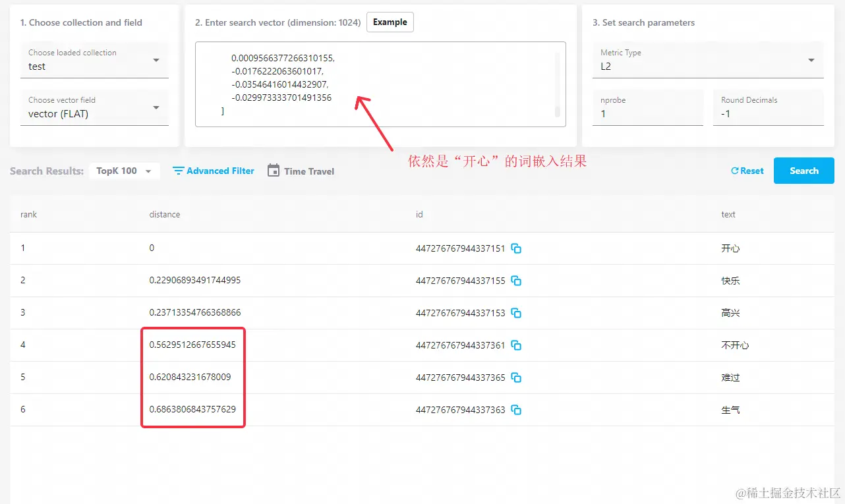
Task: Click the Search Results label
Action: 47,171
